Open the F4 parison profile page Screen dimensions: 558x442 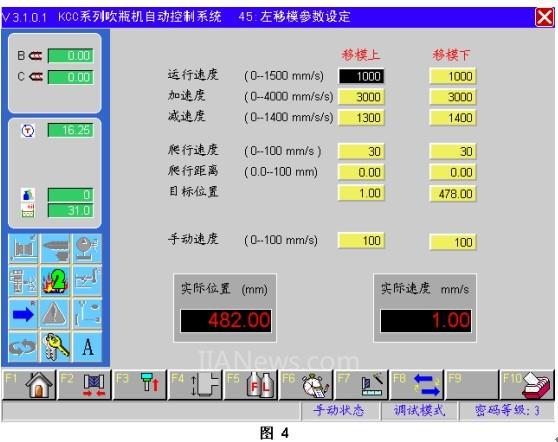coord(195,385)
